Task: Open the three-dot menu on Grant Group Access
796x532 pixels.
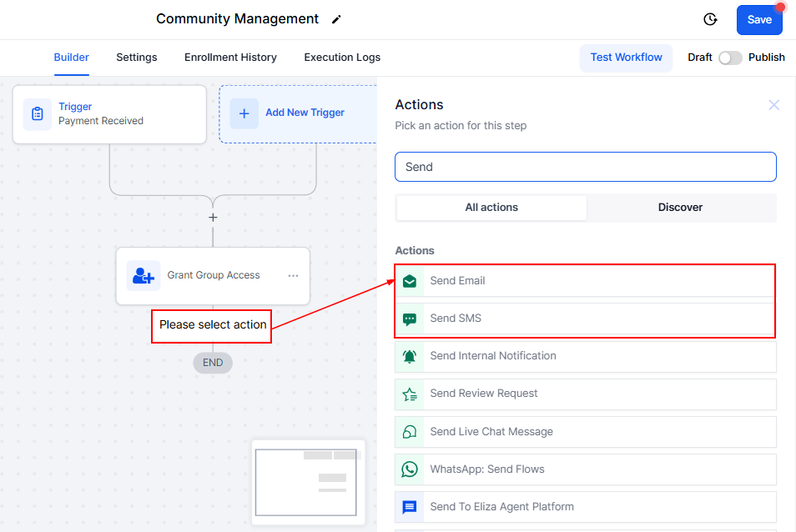Action: click(x=293, y=276)
